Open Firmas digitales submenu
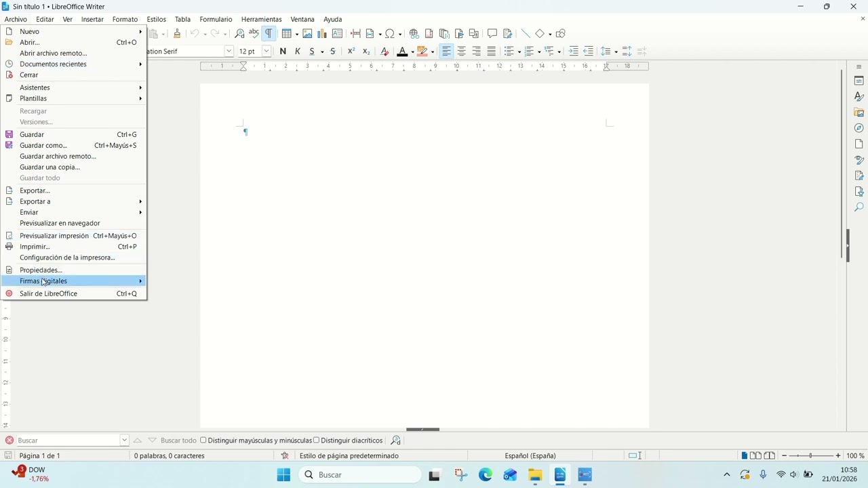The height and width of the screenshot is (488, 868). point(73,281)
